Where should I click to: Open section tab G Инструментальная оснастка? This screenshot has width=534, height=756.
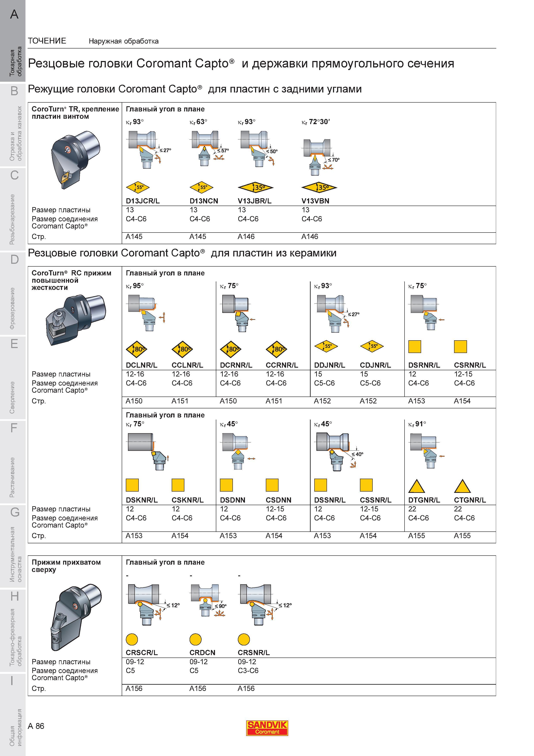12,547
